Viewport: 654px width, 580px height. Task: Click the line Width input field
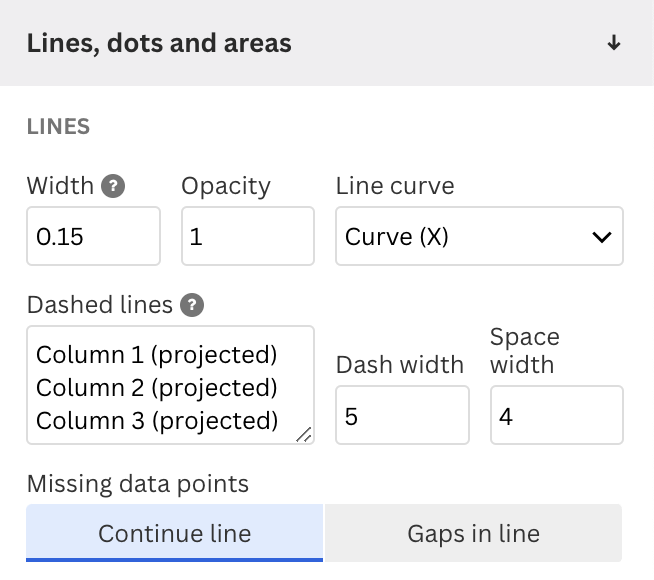pos(93,236)
